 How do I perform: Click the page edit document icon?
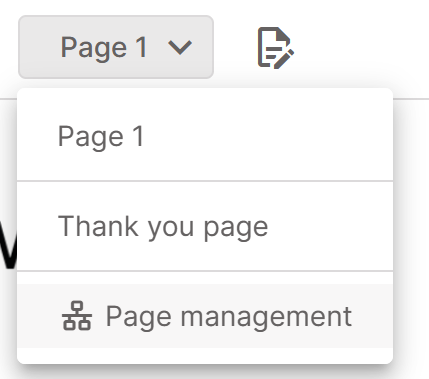pos(276,48)
